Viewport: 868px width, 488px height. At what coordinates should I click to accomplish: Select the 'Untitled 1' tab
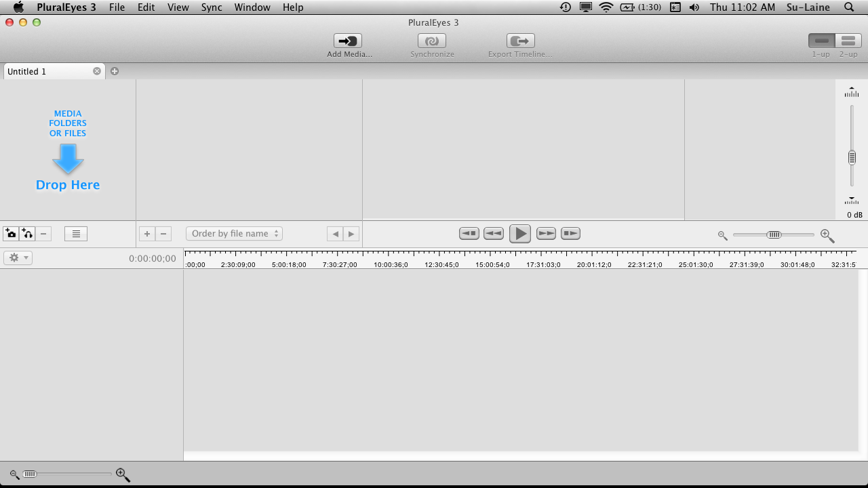[47, 71]
